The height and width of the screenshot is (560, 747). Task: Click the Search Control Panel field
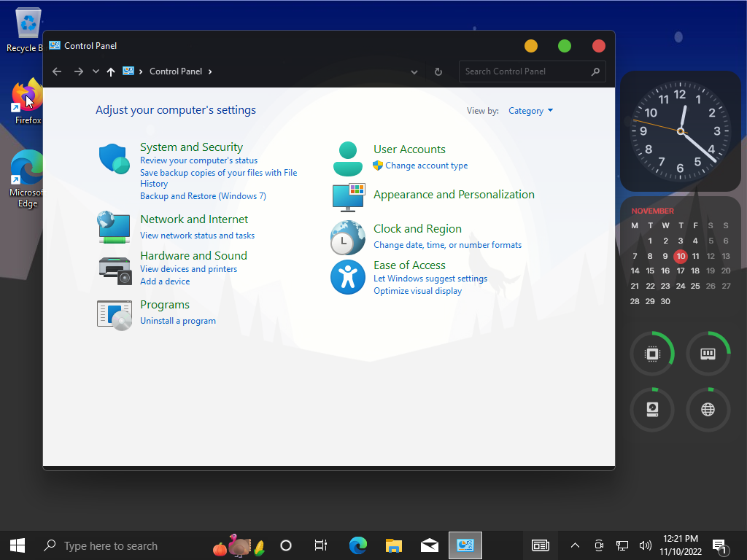(525, 71)
